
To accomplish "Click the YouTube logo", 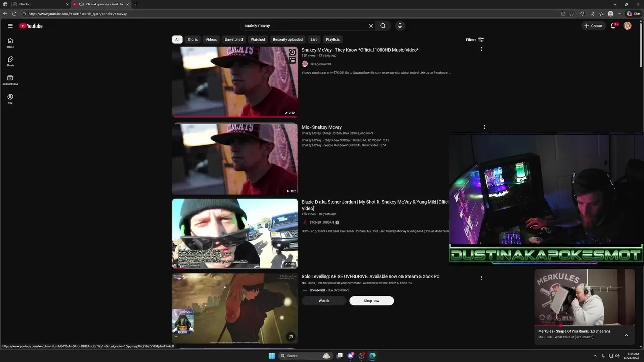I will tap(31, 26).
